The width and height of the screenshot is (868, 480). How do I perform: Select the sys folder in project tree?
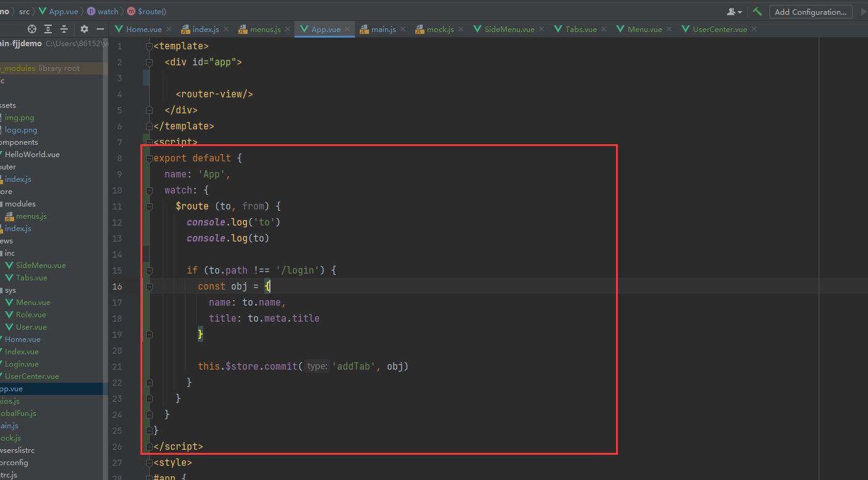(10, 290)
